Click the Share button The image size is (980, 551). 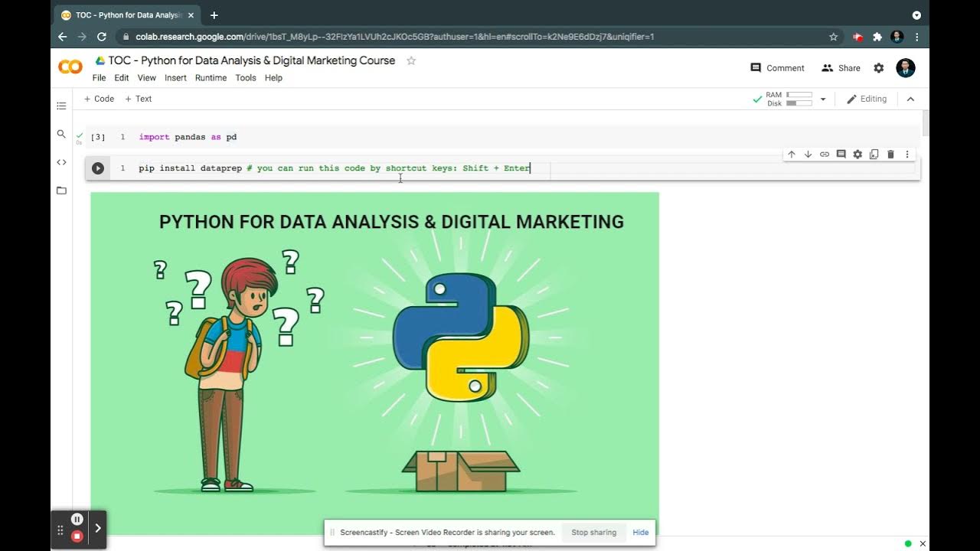tap(841, 68)
